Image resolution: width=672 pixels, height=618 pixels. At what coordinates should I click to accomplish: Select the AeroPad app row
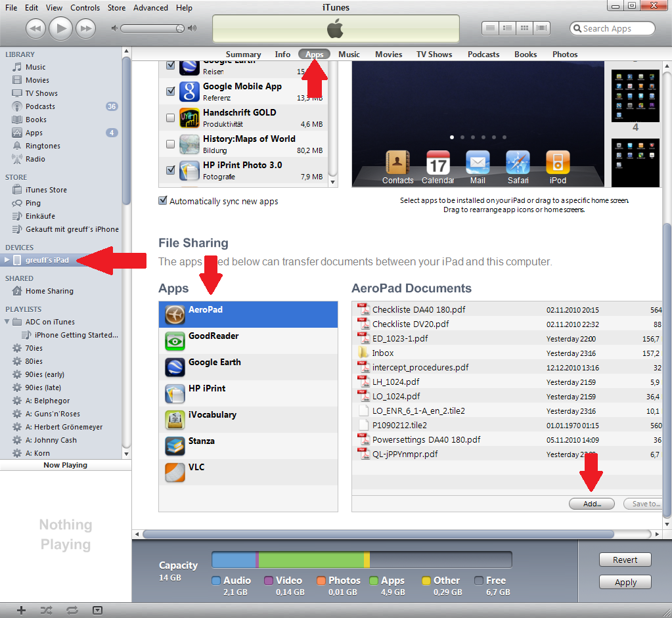(248, 315)
